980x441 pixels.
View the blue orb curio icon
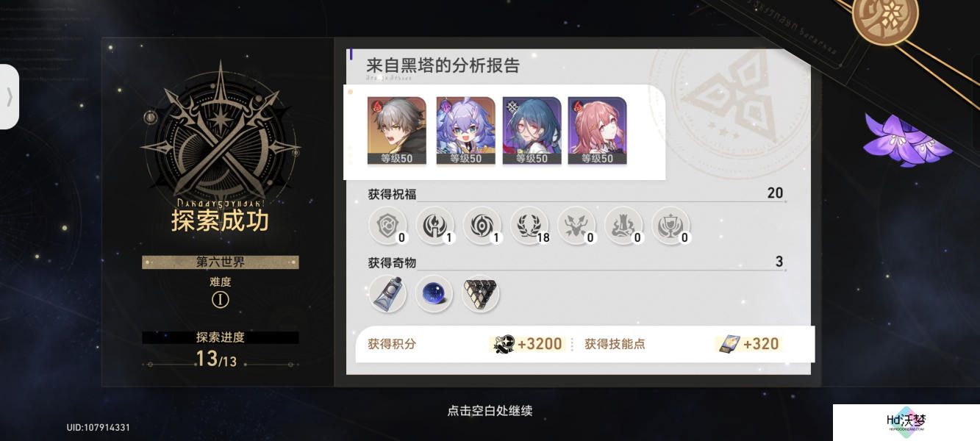pyautogui.click(x=434, y=294)
